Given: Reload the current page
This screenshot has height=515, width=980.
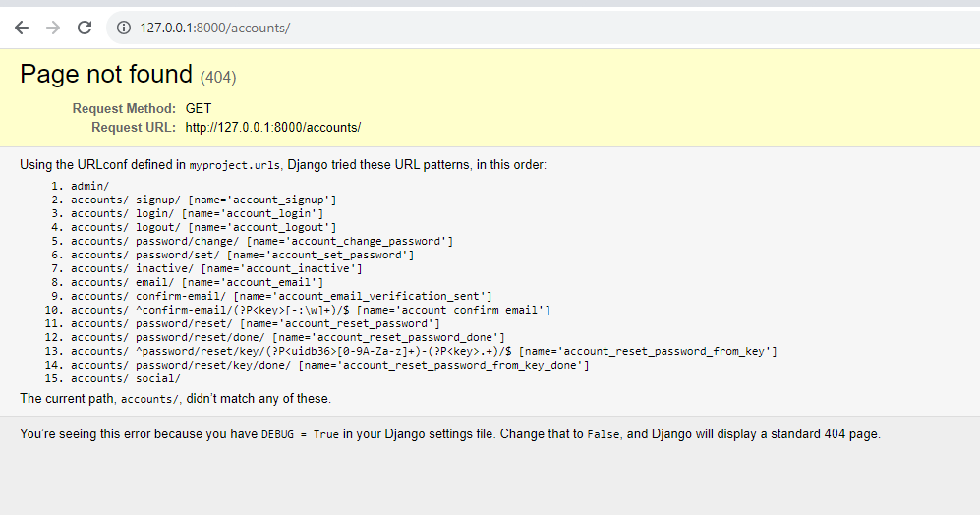Looking at the screenshot, I should [85, 28].
